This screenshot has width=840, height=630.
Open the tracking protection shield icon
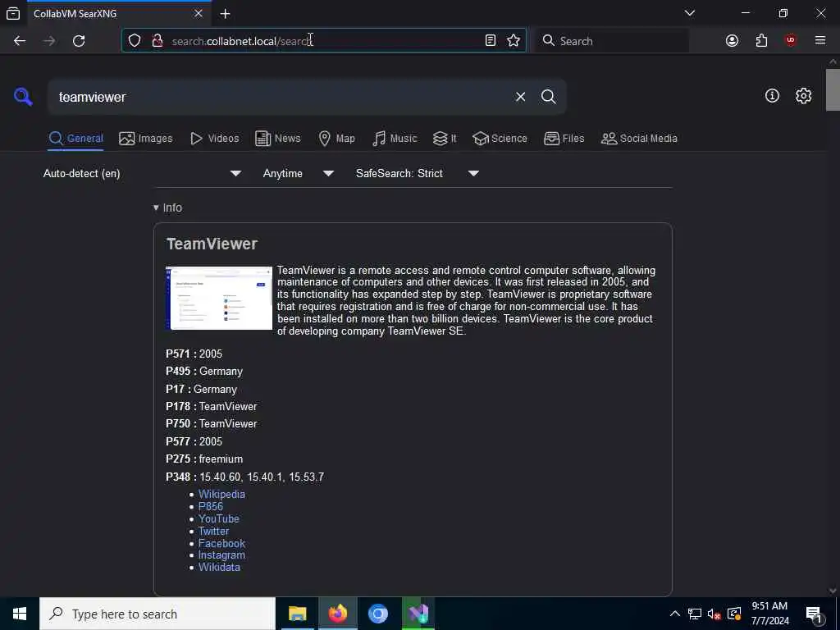click(x=135, y=41)
